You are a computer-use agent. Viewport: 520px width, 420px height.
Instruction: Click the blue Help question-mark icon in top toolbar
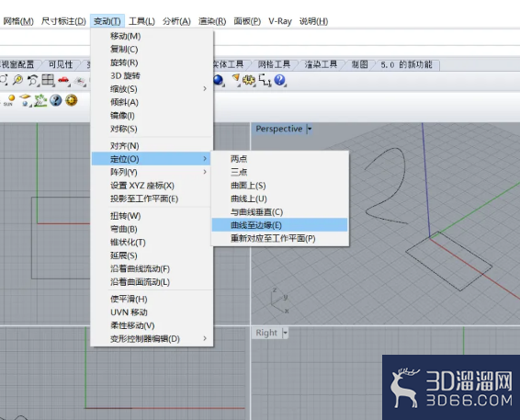click(280, 80)
